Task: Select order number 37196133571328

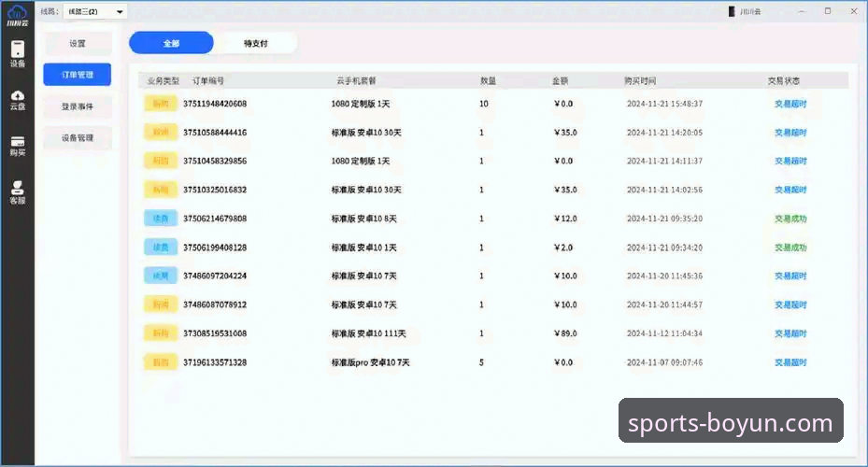Action: point(215,362)
